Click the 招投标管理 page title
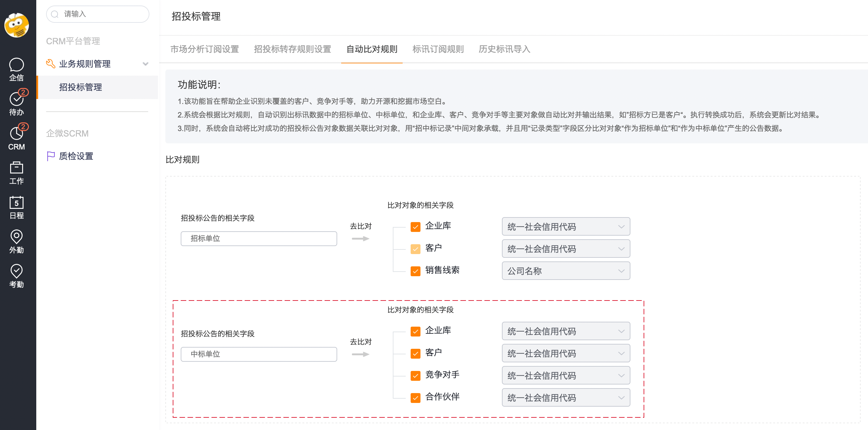This screenshot has height=430, width=868. [x=196, y=16]
